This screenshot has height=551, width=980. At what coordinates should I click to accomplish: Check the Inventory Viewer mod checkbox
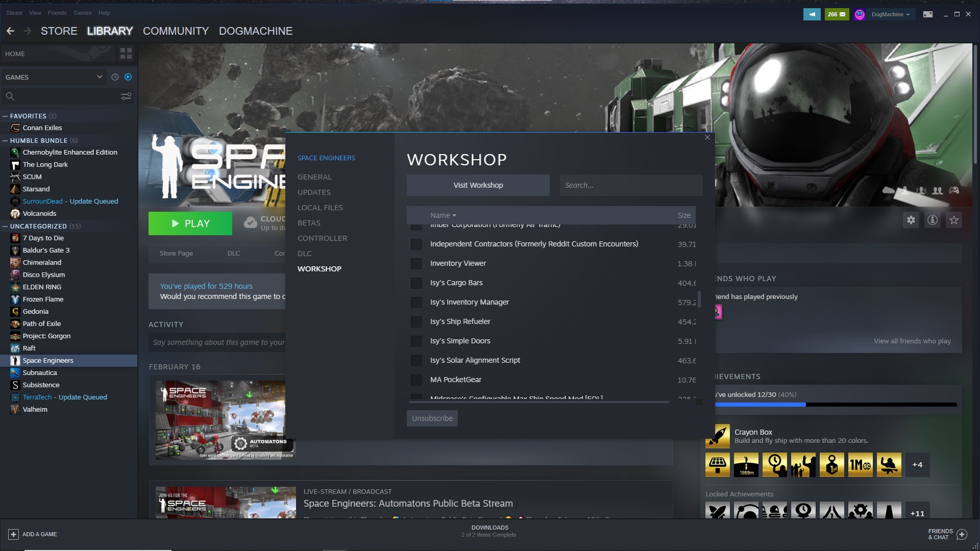(416, 264)
